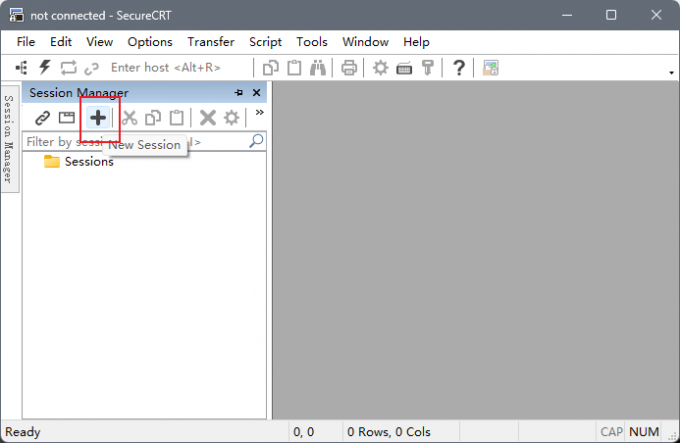Click the Print icon in the toolbar
This screenshot has width=680, height=443.
(x=349, y=68)
